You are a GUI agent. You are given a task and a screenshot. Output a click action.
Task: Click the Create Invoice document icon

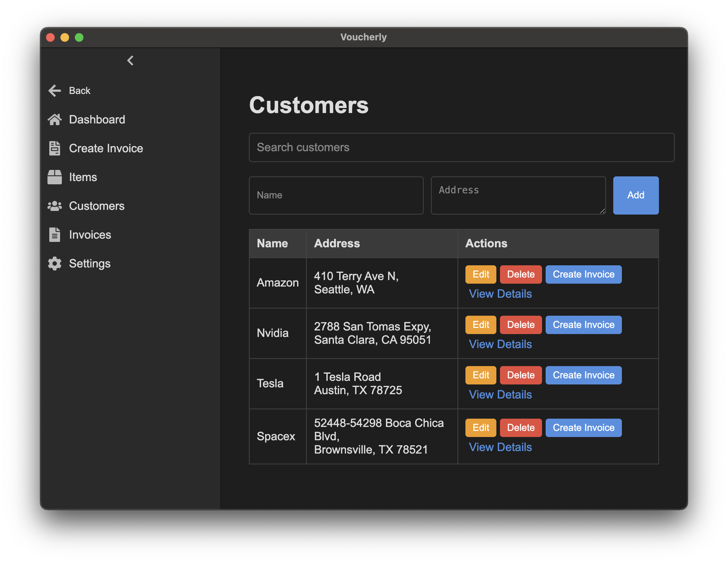click(x=55, y=148)
